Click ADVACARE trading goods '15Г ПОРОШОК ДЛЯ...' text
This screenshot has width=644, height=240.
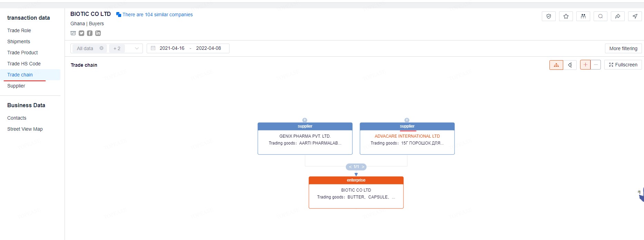coord(422,143)
